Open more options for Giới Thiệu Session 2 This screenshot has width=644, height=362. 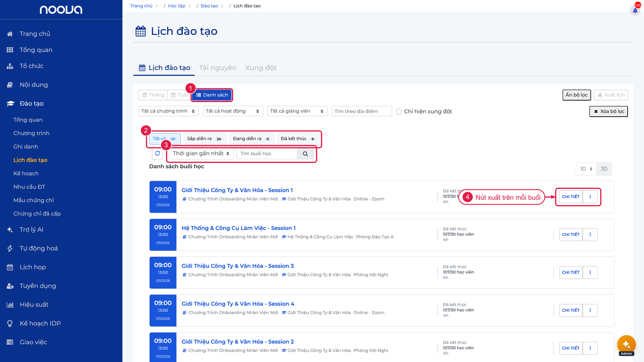tap(590, 348)
